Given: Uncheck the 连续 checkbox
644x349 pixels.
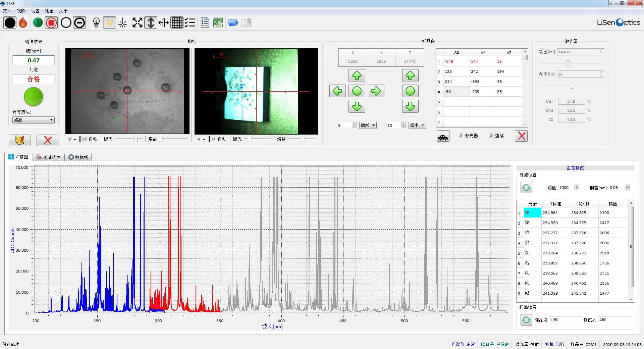Looking at the screenshot, I should (x=491, y=136).
